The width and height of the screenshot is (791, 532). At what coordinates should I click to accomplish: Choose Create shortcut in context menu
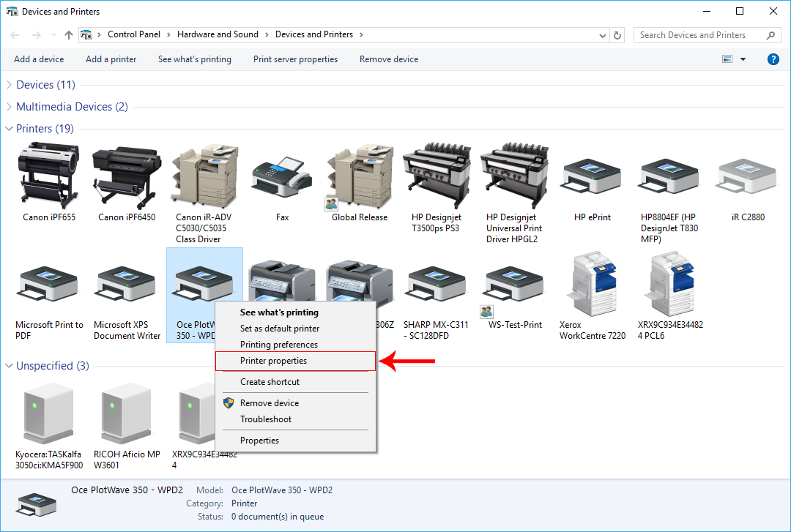[296, 382]
